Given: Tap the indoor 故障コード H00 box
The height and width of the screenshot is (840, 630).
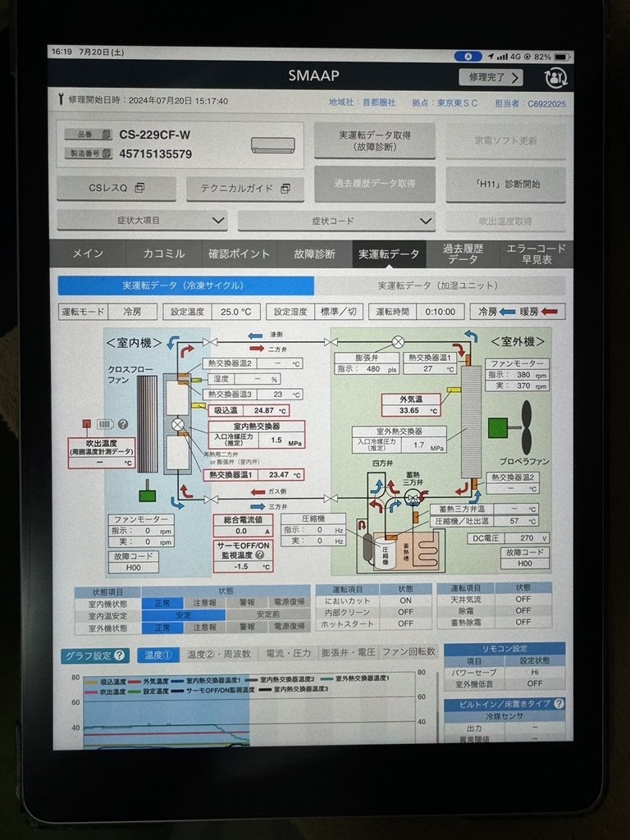Looking at the screenshot, I should (134, 561).
